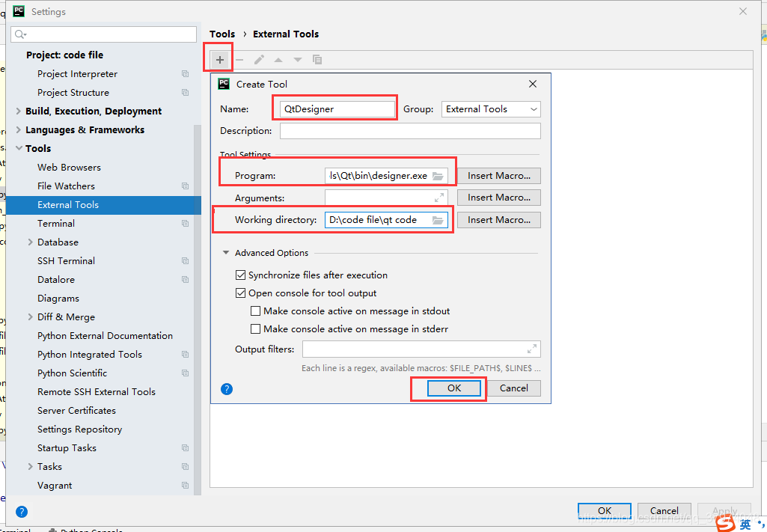Toggle Open console for tool output
767x532 pixels.
[x=240, y=293]
